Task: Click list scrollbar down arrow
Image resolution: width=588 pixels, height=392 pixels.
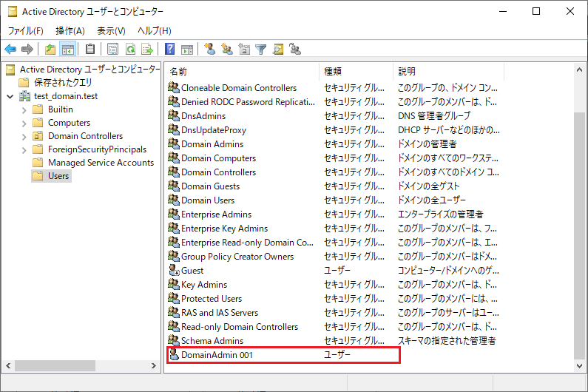Action: pyautogui.click(x=579, y=365)
